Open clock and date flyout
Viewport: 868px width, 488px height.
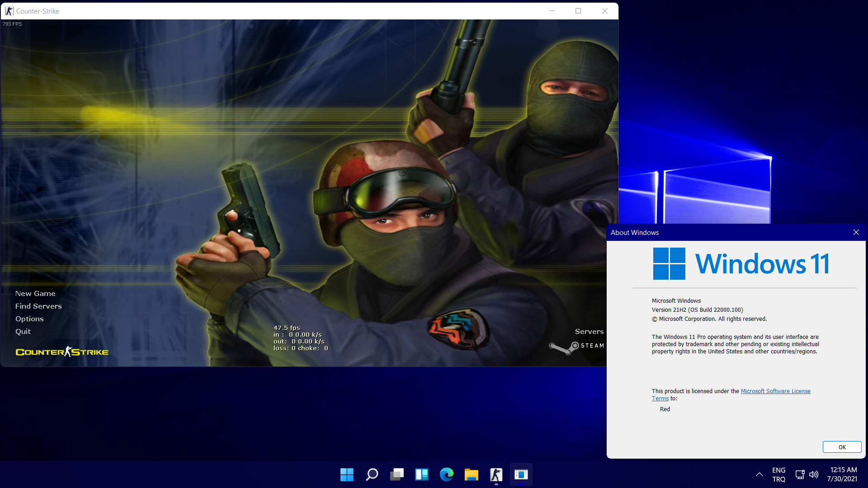pos(842,474)
